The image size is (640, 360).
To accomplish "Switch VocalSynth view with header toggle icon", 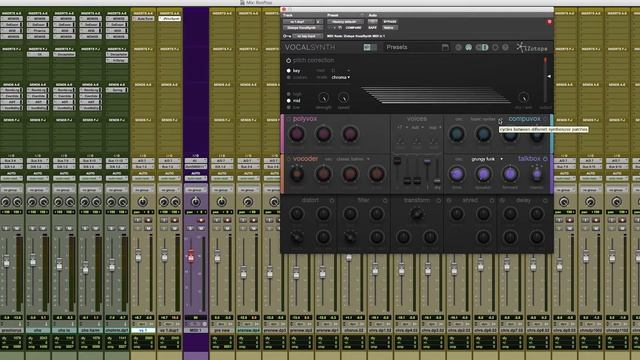I will 370,47.
